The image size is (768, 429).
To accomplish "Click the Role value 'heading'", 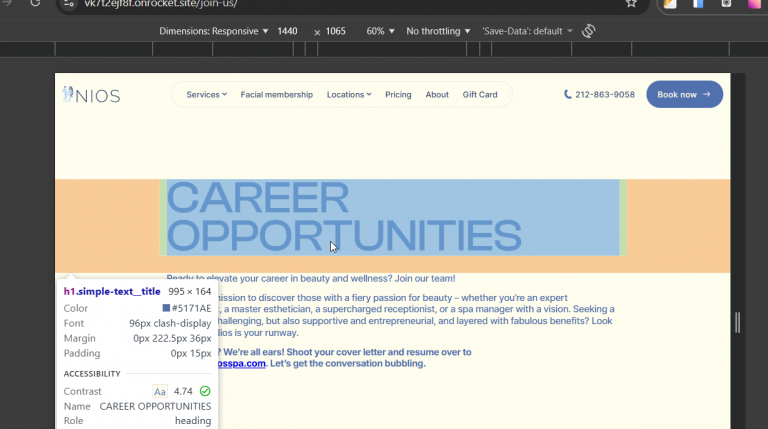I will [x=193, y=421].
